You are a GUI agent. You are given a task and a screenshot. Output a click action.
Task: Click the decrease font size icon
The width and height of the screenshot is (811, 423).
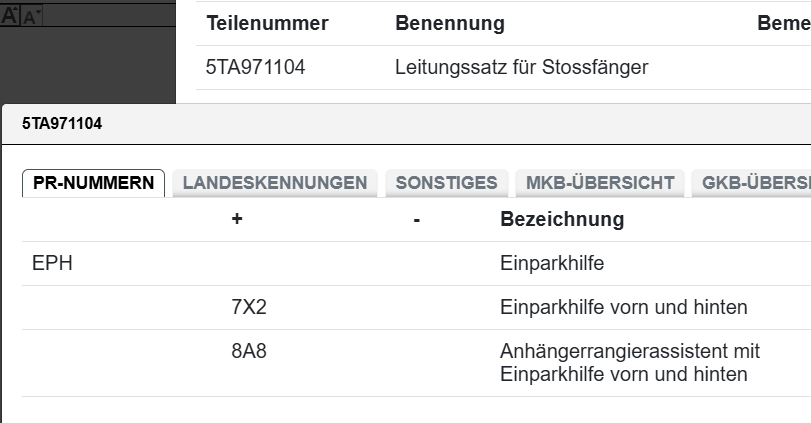tap(29, 17)
